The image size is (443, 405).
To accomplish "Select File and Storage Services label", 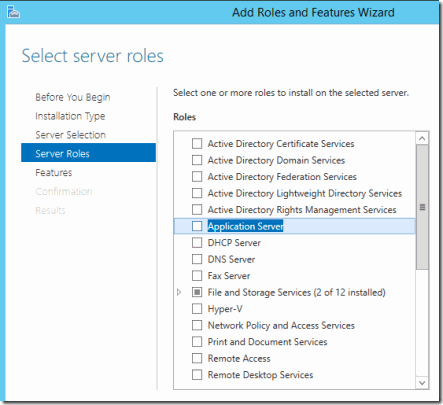I will [x=296, y=293].
